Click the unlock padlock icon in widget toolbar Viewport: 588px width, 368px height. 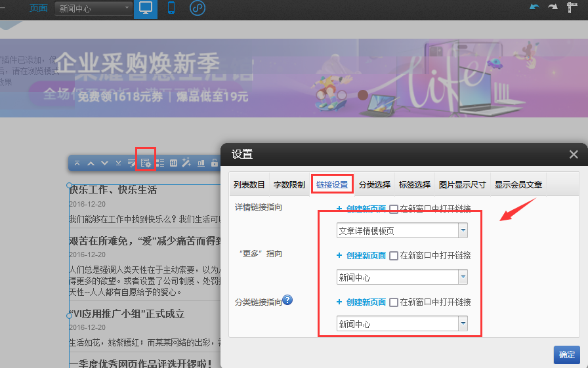(214, 163)
